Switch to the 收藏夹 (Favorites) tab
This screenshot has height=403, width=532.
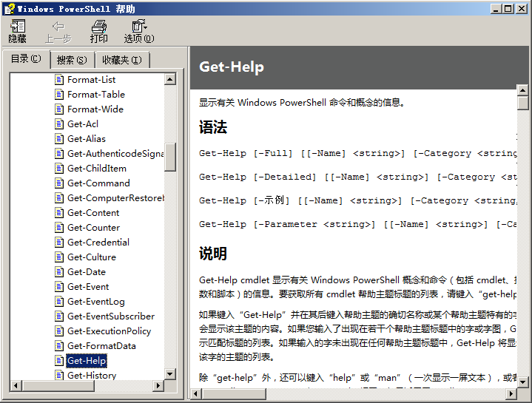click(x=122, y=61)
